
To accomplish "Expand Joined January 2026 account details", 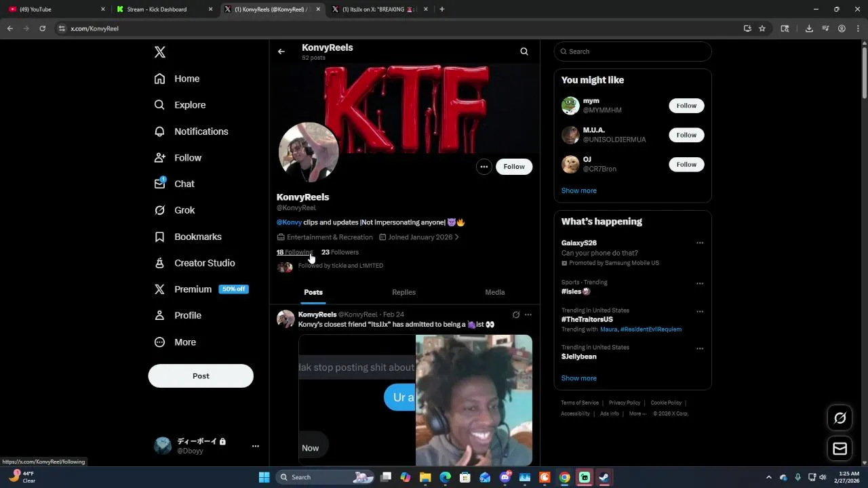I will tap(419, 237).
